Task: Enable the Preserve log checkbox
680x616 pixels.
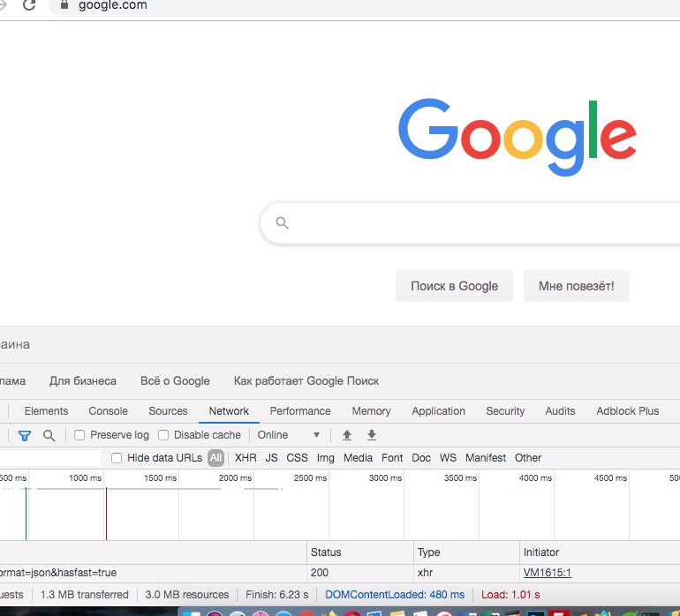Action: 79,435
